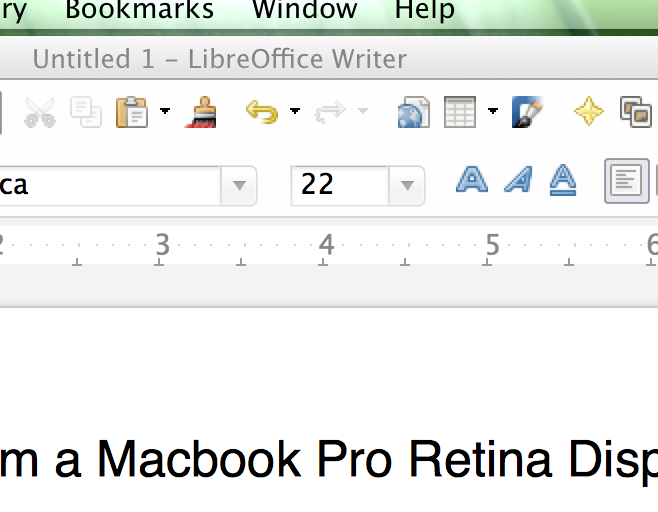
Task: Click the Paste clipboard icon
Action: point(132,112)
